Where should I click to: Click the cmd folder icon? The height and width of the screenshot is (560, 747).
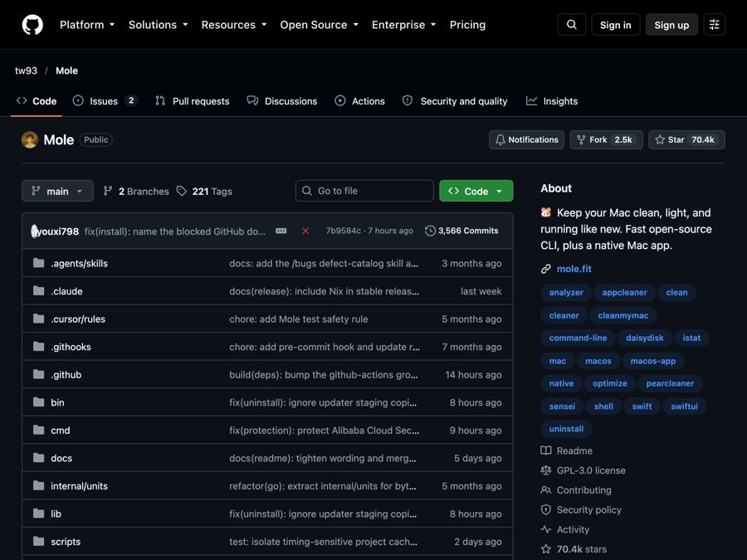click(38, 430)
